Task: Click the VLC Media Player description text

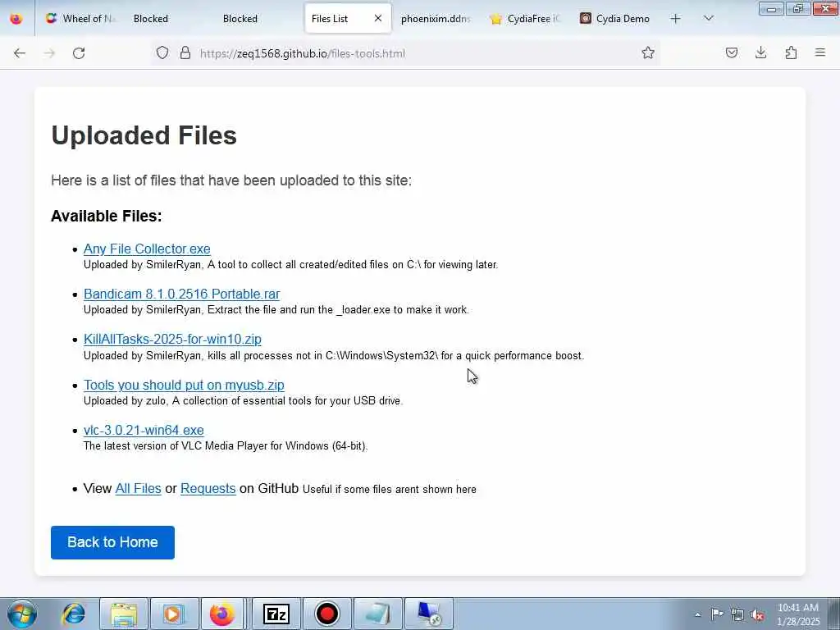Action: [x=226, y=445]
